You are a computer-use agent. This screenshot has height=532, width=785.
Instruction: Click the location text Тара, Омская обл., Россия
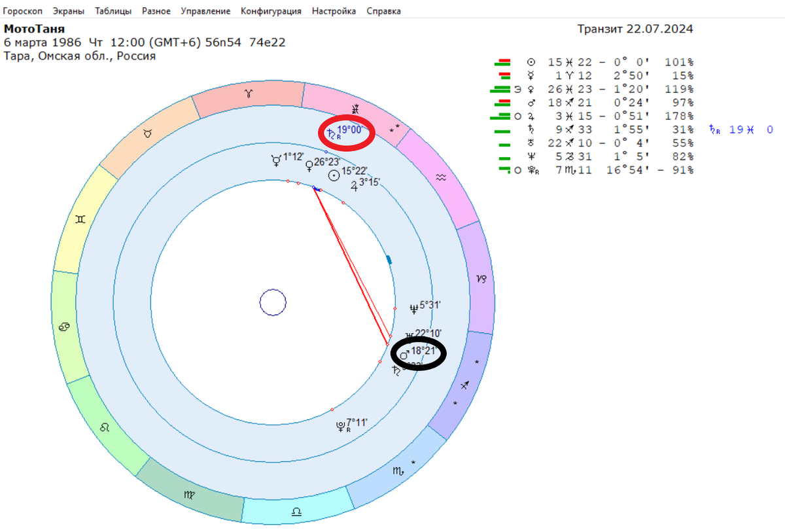pos(80,56)
